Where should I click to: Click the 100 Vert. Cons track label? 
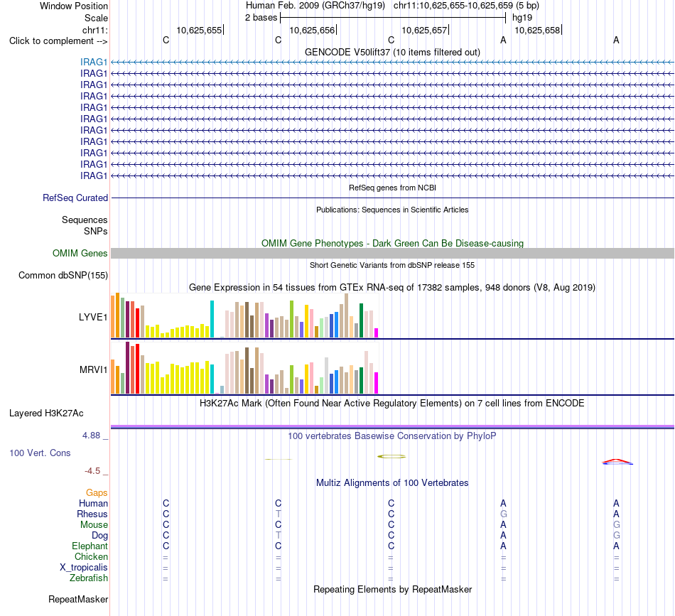pos(40,453)
